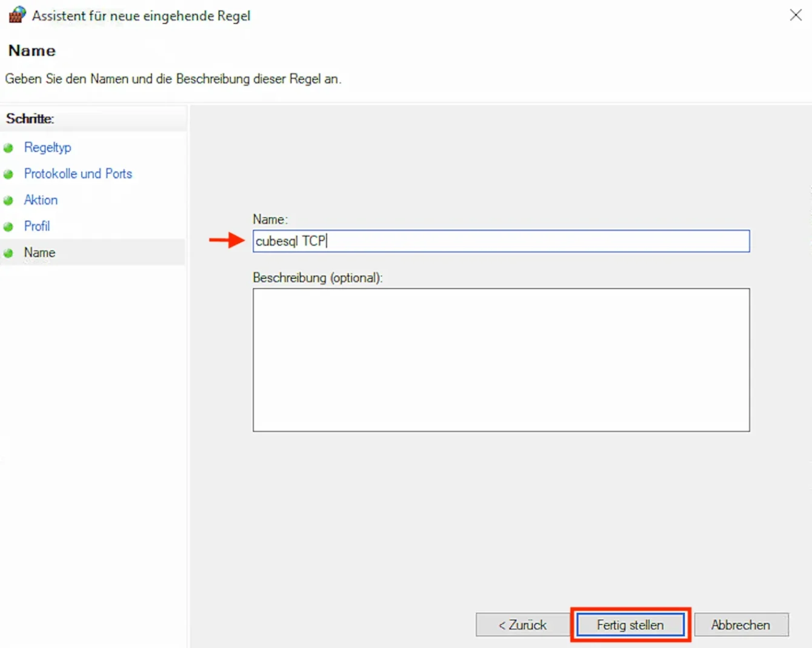Click the green bullet beside Aktion
This screenshot has width=812, height=648.
coord(8,200)
